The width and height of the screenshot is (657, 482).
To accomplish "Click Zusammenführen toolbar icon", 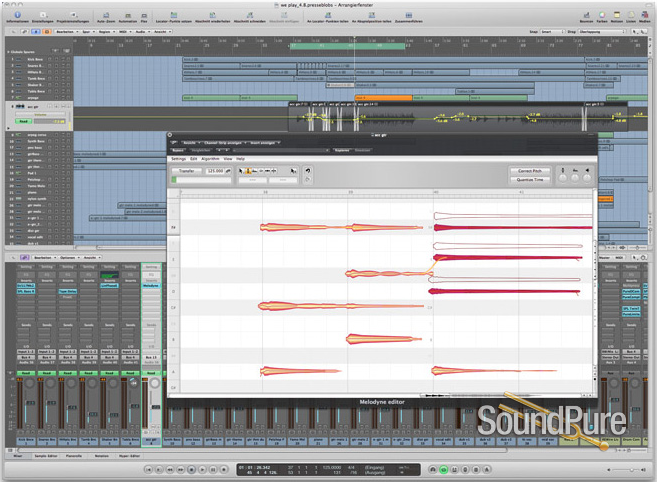I will click(x=409, y=15).
